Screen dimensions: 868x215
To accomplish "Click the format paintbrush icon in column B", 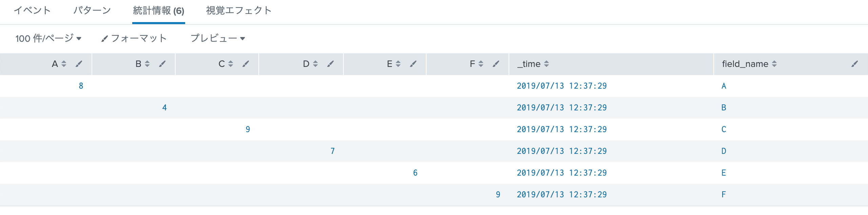I will point(162,64).
